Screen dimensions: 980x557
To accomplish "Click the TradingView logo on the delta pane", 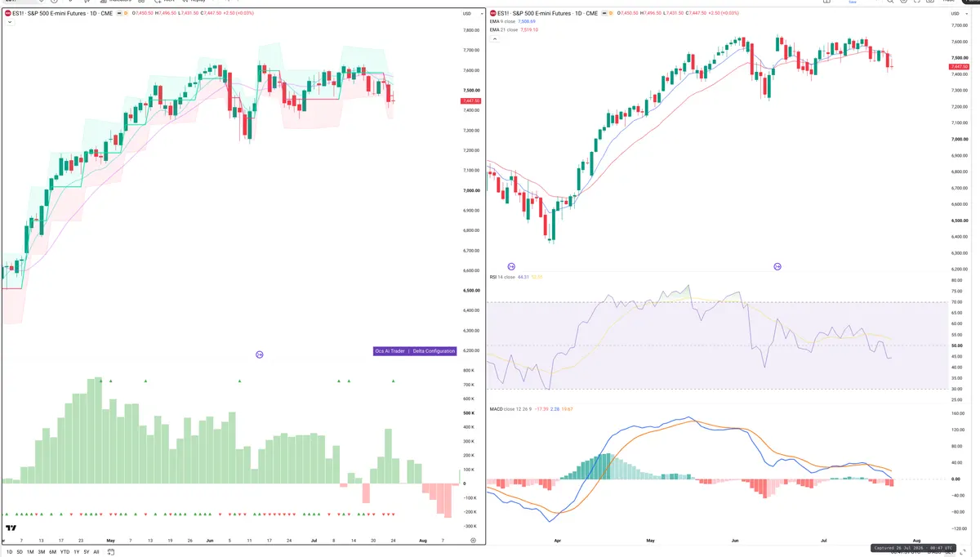I will [12, 528].
